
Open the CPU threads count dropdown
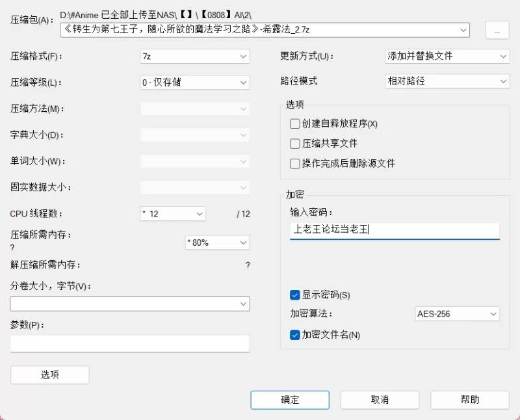pos(173,214)
